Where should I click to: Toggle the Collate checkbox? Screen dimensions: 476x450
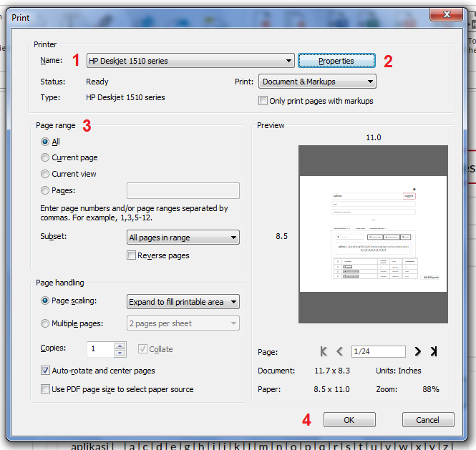pos(142,349)
